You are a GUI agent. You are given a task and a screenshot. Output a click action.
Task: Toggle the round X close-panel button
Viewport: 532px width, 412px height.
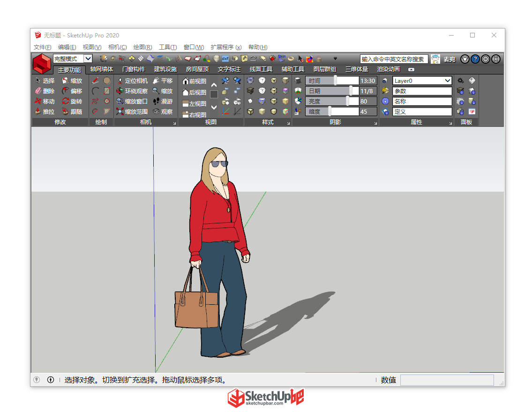496,59
